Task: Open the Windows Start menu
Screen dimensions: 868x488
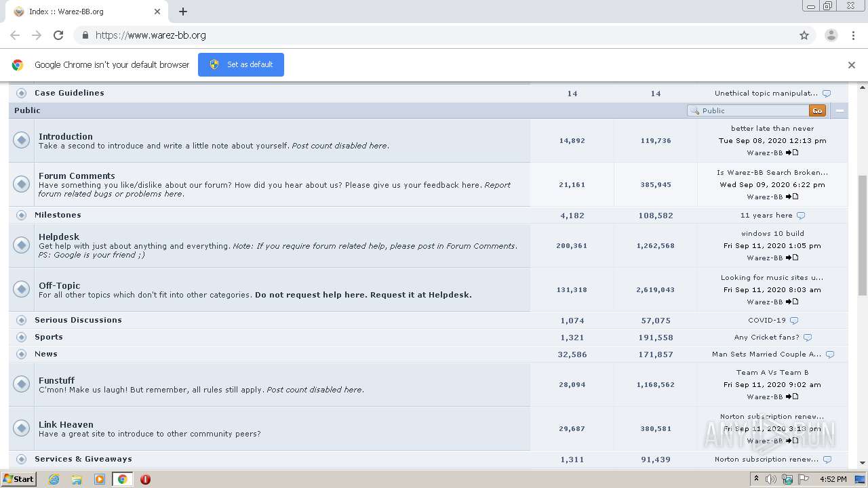Action: pyautogui.click(x=19, y=479)
